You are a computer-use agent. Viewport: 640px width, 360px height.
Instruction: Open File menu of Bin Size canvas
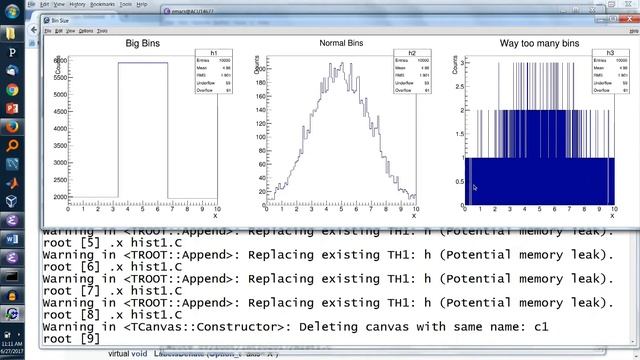point(48,31)
